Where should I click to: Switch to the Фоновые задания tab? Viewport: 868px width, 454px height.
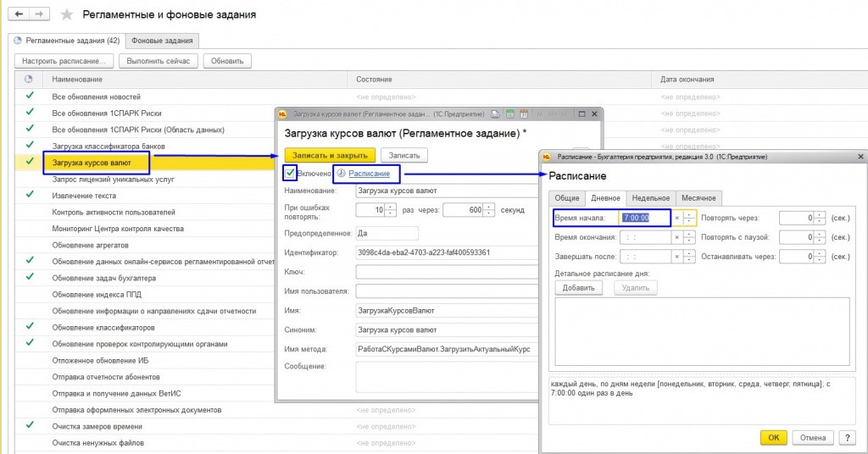pos(163,41)
